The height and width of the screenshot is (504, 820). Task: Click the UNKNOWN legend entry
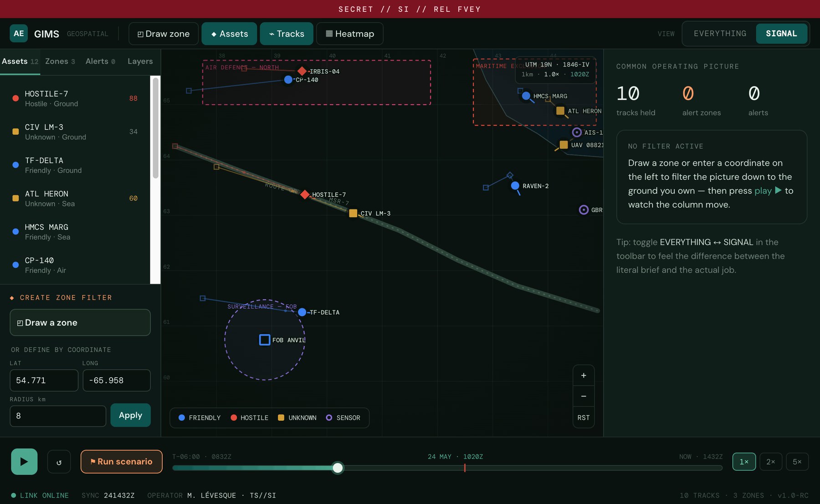point(297,417)
